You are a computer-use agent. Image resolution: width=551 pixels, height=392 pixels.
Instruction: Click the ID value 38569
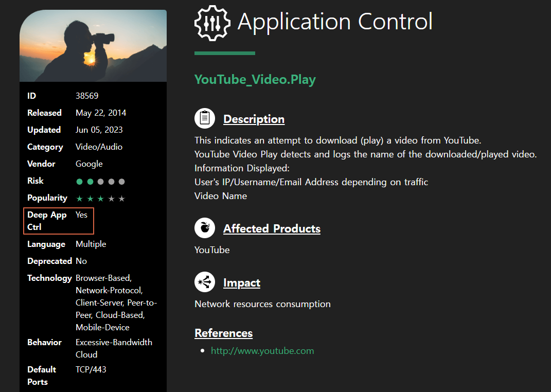[87, 96]
